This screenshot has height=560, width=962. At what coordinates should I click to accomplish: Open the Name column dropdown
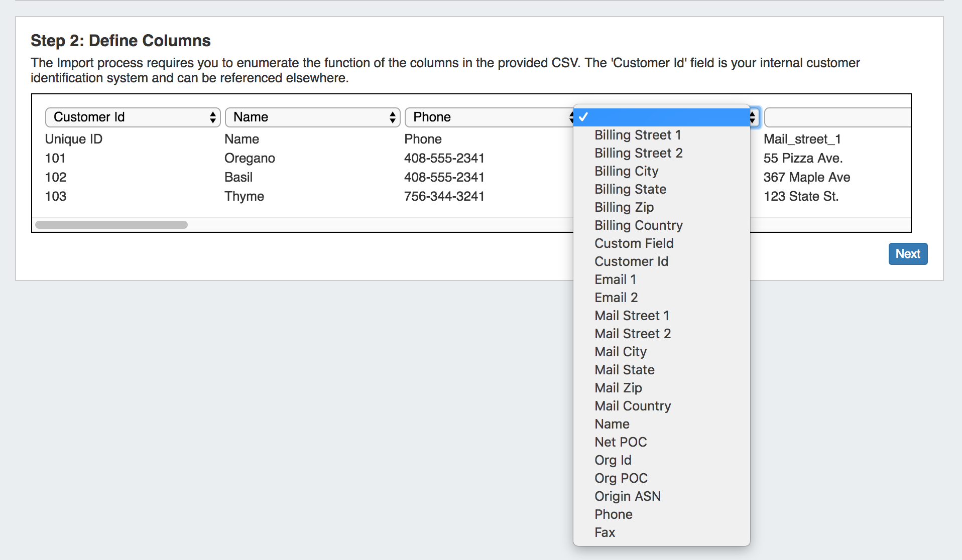pyautogui.click(x=312, y=117)
